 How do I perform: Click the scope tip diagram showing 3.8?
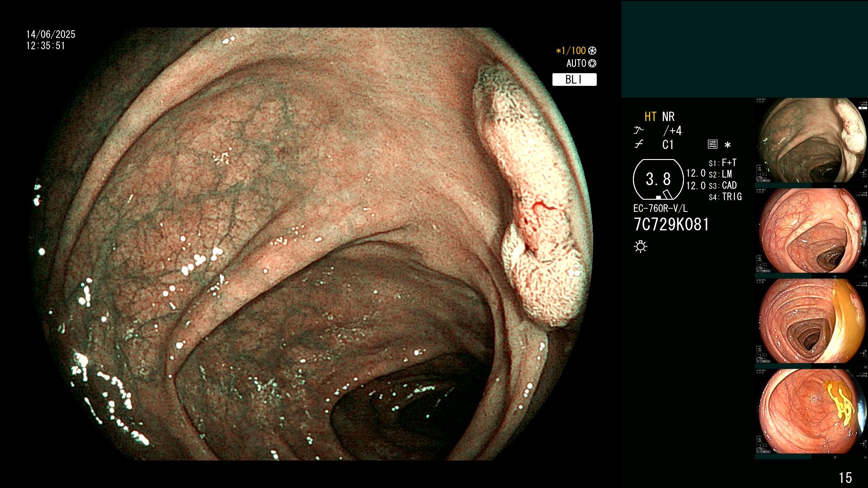click(x=658, y=179)
